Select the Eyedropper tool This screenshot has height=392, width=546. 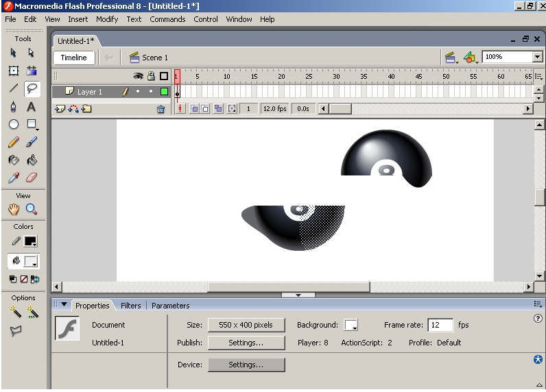[x=13, y=177]
